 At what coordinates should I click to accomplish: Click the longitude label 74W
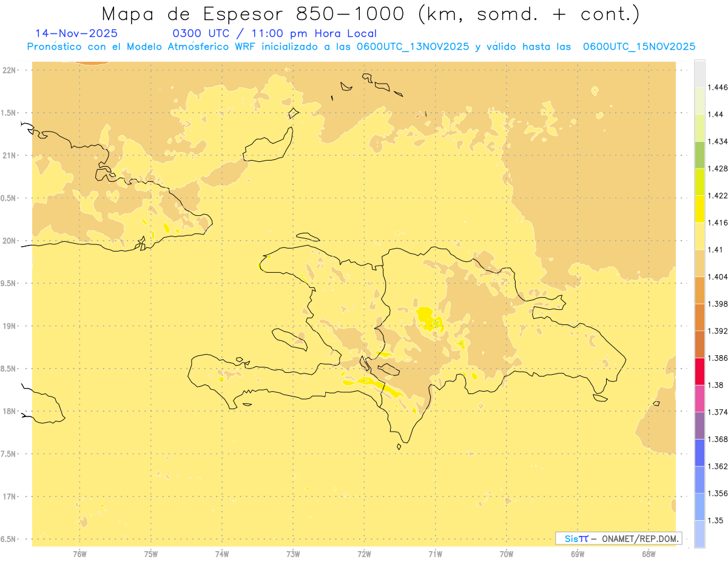tap(222, 554)
